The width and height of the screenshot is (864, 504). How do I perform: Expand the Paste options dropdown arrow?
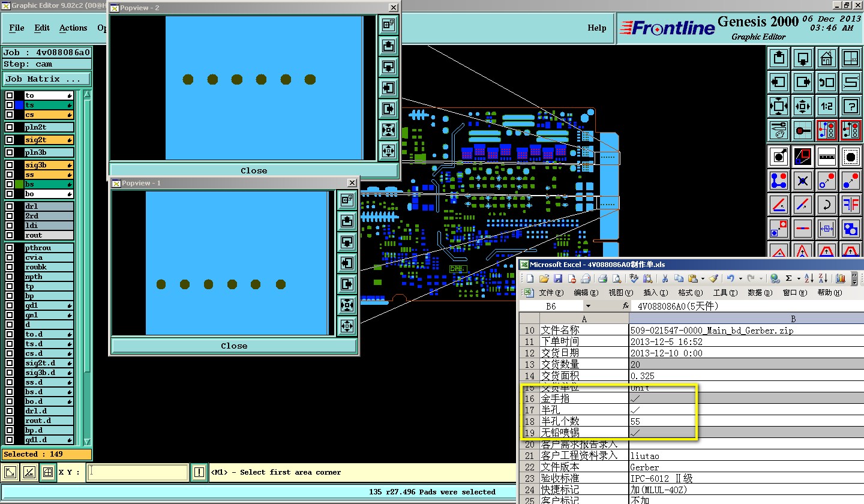702,278
